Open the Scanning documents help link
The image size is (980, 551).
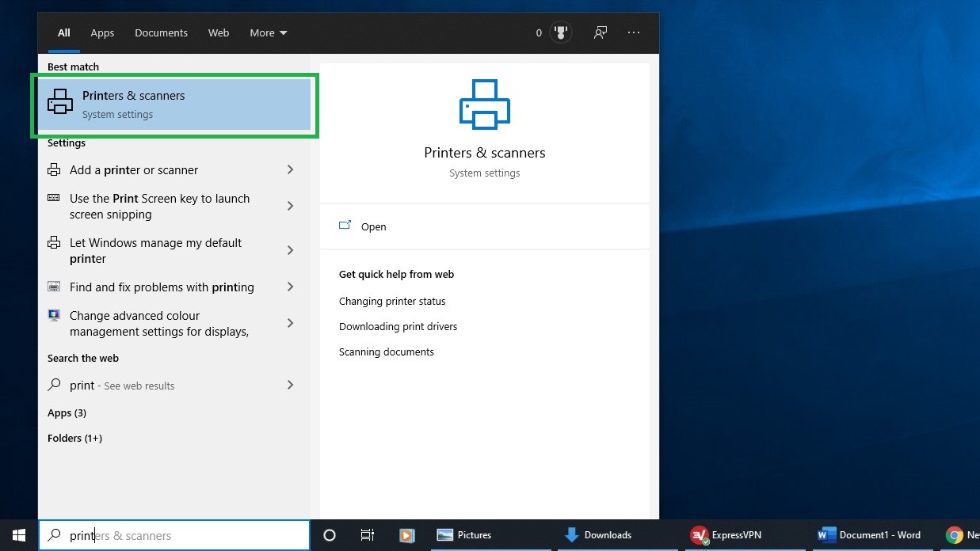pyautogui.click(x=387, y=351)
